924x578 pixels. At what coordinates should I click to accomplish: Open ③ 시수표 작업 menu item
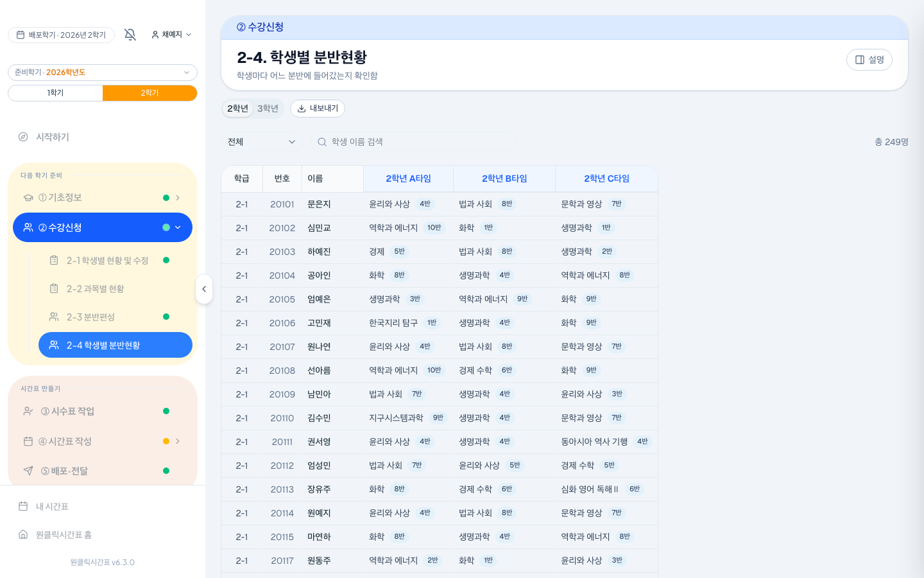click(x=103, y=411)
